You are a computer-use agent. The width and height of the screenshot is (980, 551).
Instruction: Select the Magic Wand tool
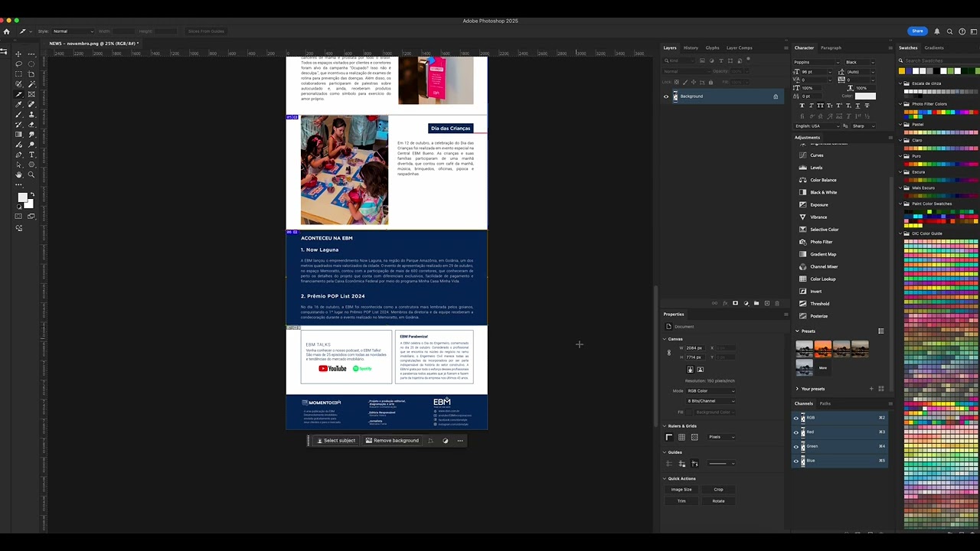pyautogui.click(x=31, y=84)
